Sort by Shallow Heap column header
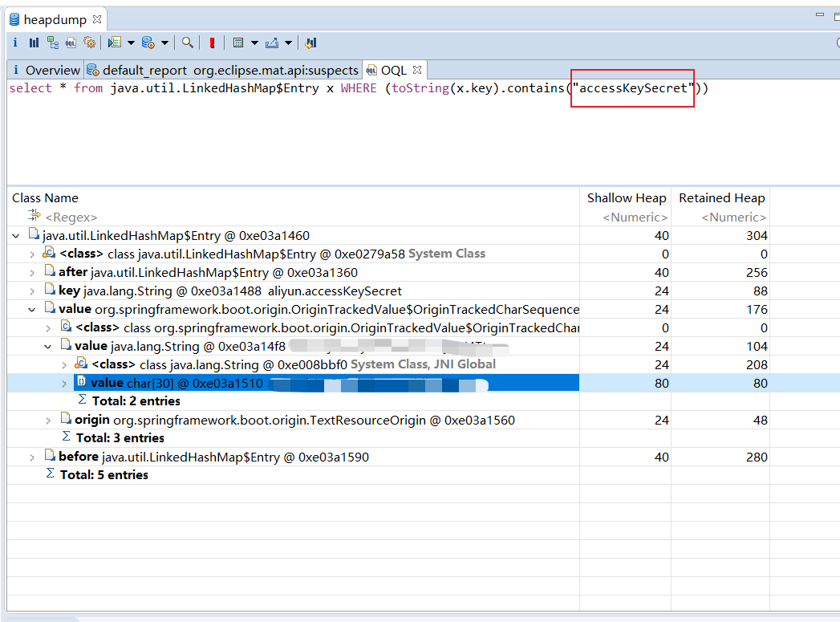Image resolution: width=840 pixels, height=622 pixels. 626,197
